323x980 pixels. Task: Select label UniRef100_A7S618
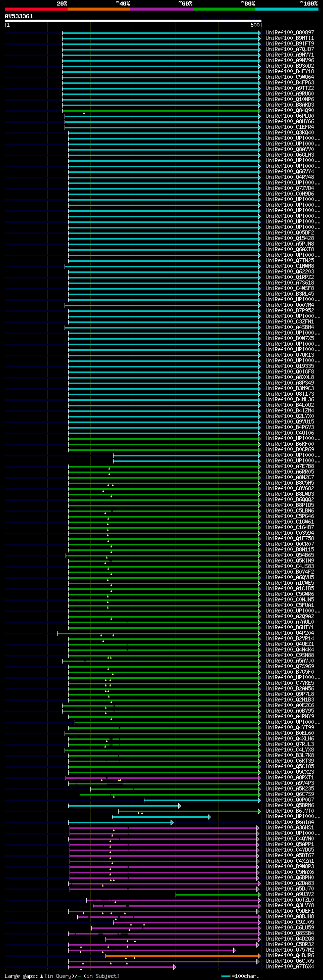point(290,283)
